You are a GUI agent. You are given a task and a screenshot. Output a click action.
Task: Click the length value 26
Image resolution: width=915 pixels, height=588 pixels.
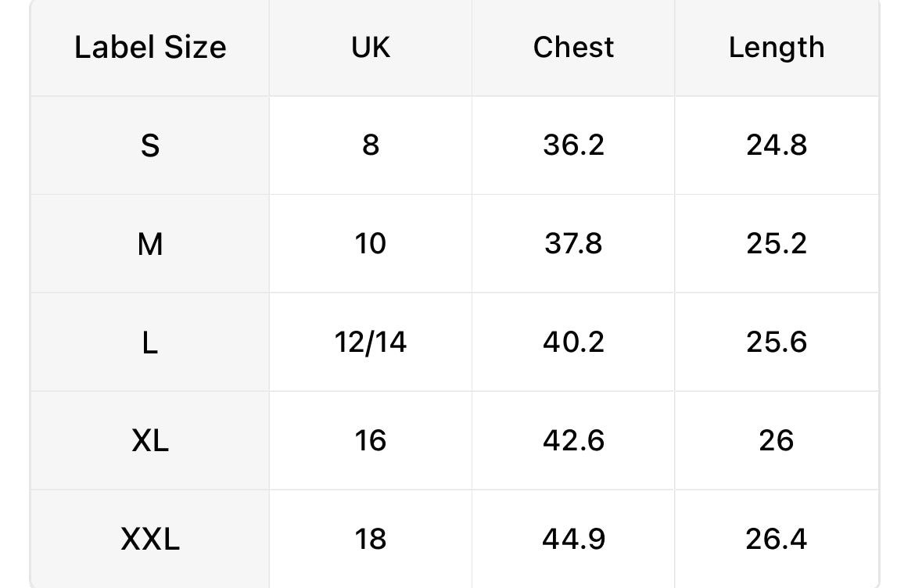(x=777, y=440)
